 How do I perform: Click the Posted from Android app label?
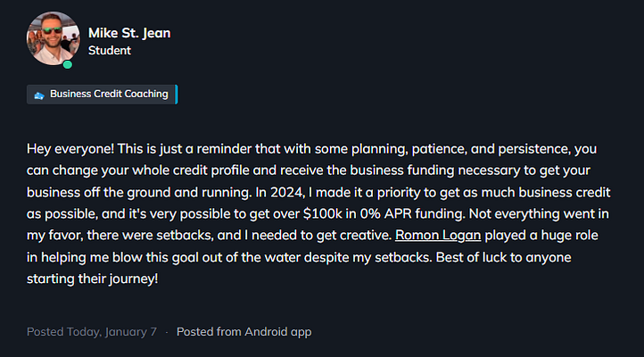pos(244,331)
